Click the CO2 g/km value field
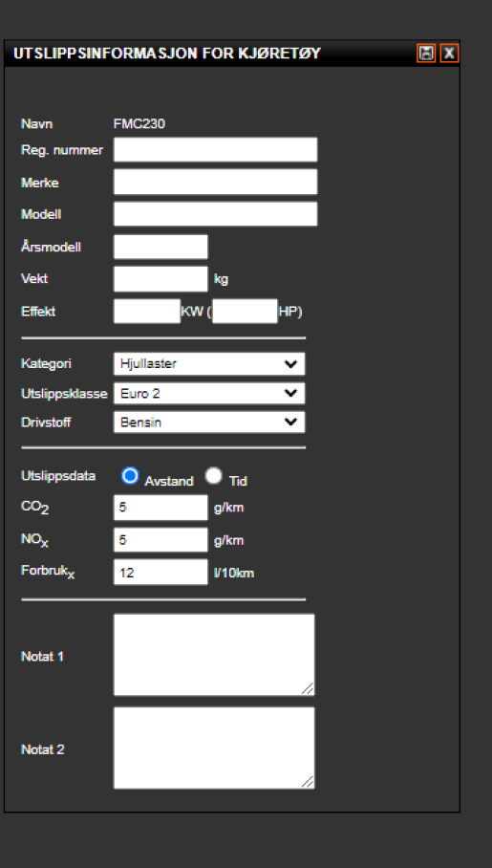Screen dimensions: 492x868 pos(160,508)
